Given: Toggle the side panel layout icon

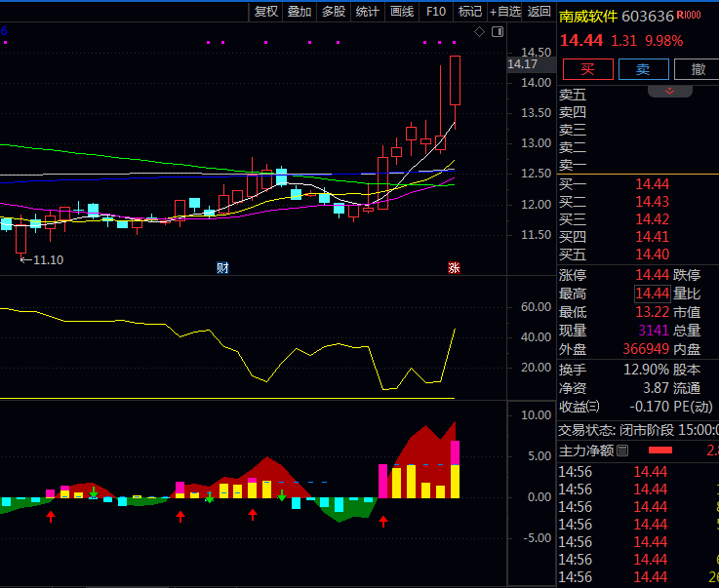Looking at the screenshot, I should (x=498, y=32).
